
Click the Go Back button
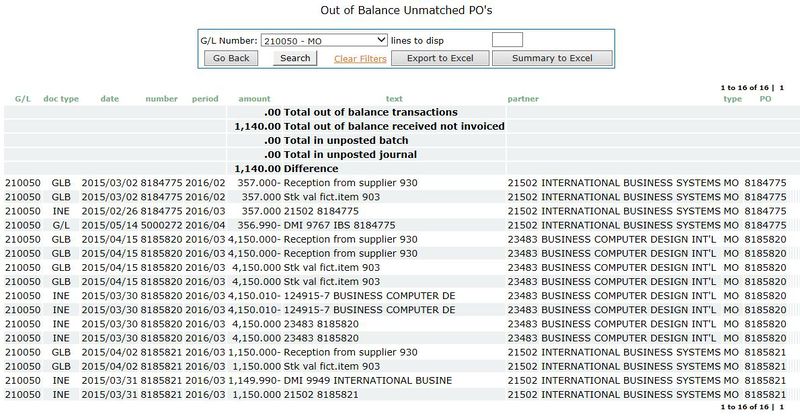(231, 58)
